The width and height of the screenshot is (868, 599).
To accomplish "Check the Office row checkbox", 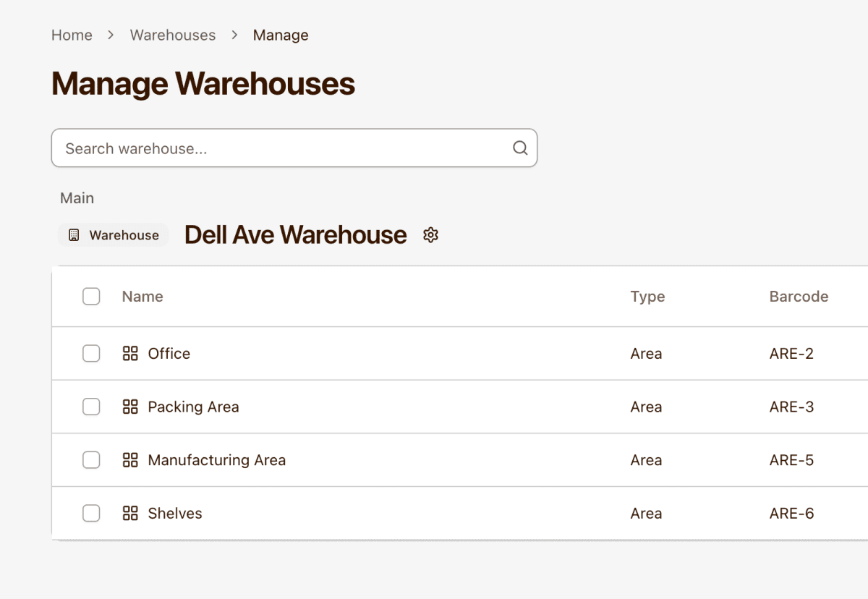I will tap(91, 354).
